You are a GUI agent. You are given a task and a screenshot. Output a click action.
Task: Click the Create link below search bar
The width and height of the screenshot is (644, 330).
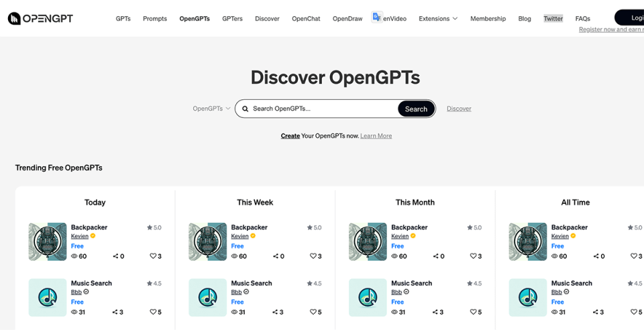click(x=290, y=136)
